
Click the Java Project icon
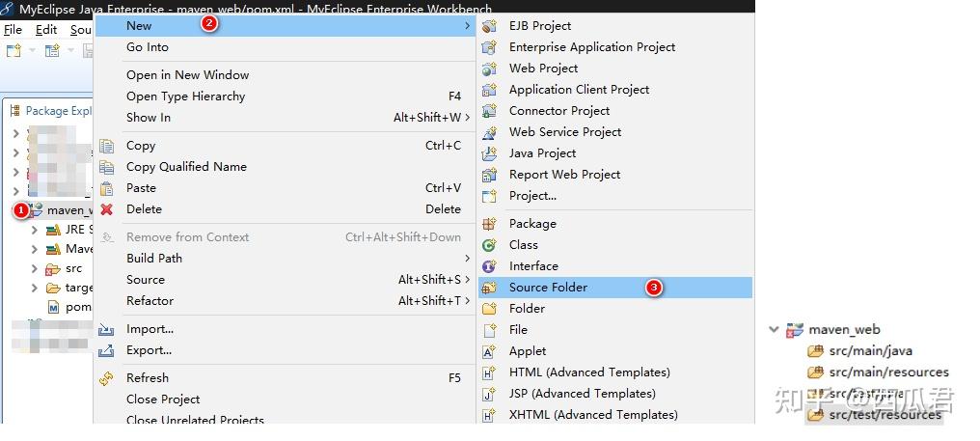489,153
